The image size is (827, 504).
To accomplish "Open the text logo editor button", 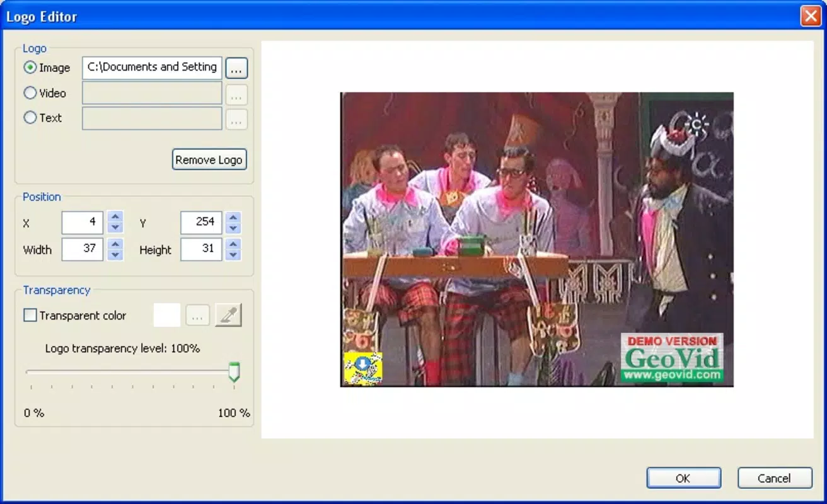I will 236,119.
